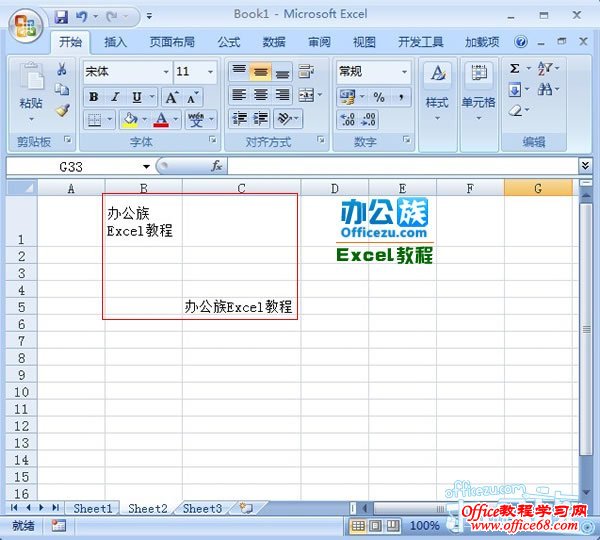Open font dialog launcher in 字体 group
600x540 pixels.
(x=213, y=140)
